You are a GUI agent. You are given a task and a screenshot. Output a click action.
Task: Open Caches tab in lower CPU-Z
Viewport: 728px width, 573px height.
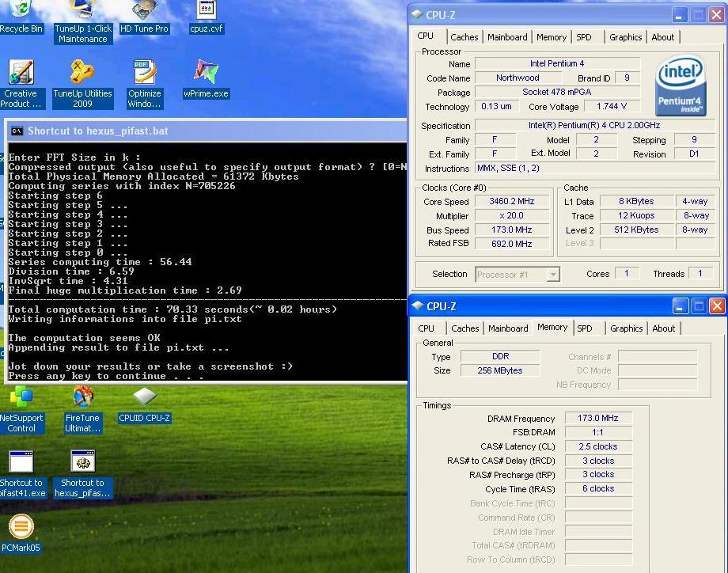pyautogui.click(x=464, y=328)
